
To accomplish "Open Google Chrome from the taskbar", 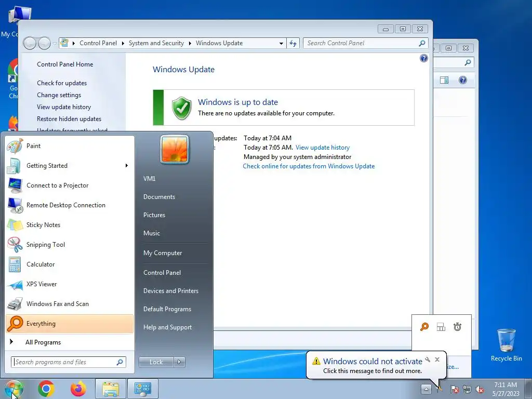I will (46, 389).
